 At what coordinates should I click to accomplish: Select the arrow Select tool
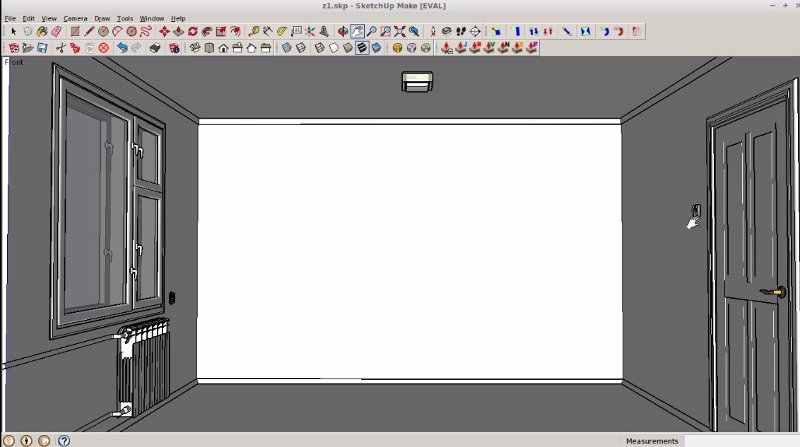(14, 32)
